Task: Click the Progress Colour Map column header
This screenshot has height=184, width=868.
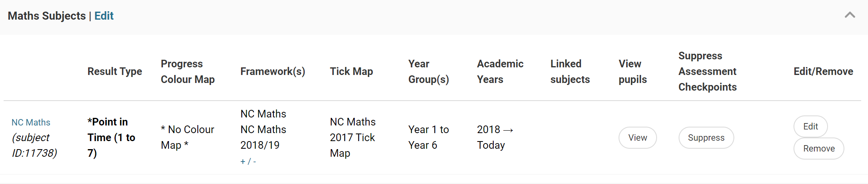Action: (187, 71)
